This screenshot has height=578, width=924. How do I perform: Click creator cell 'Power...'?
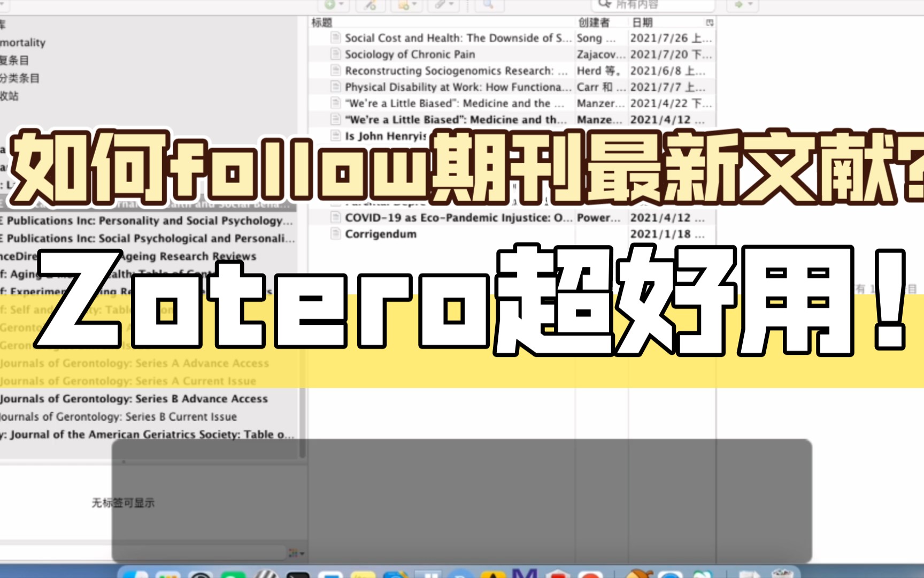pyautogui.click(x=599, y=217)
